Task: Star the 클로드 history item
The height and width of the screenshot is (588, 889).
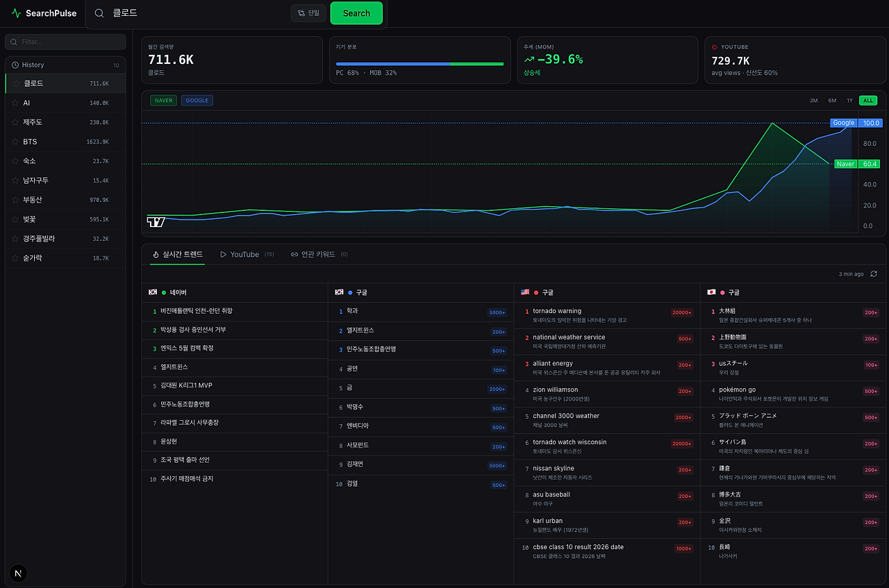Action: [x=16, y=83]
